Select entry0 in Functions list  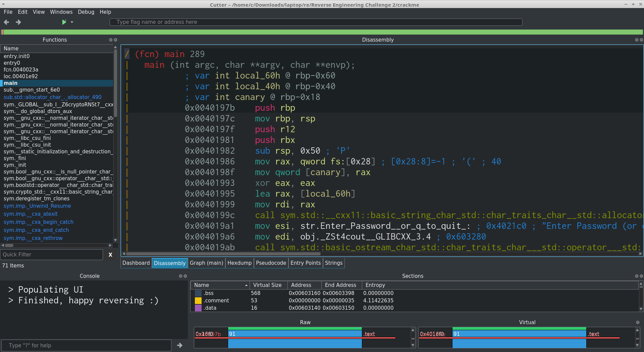tap(57, 63)
